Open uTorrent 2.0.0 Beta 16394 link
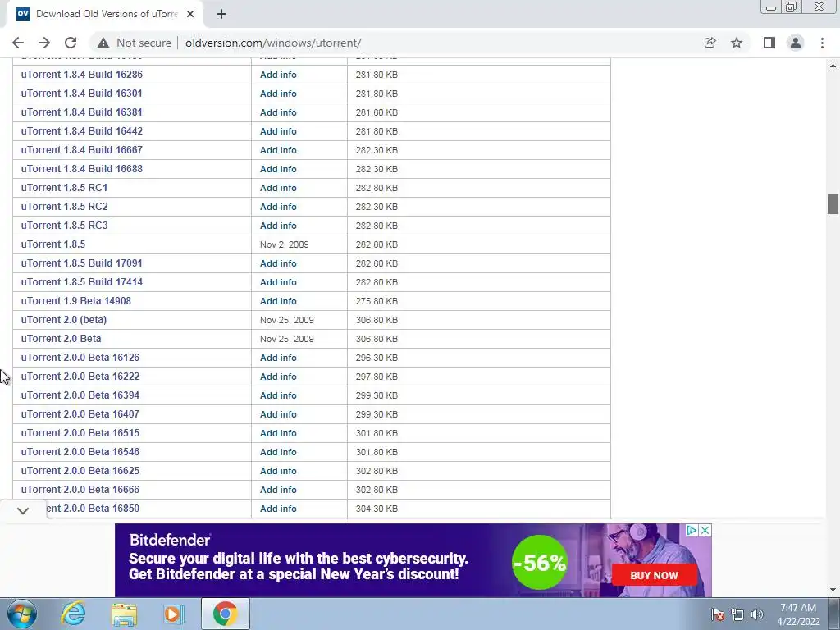This screenshot has width=840, height=630. (x=80, y=395)
